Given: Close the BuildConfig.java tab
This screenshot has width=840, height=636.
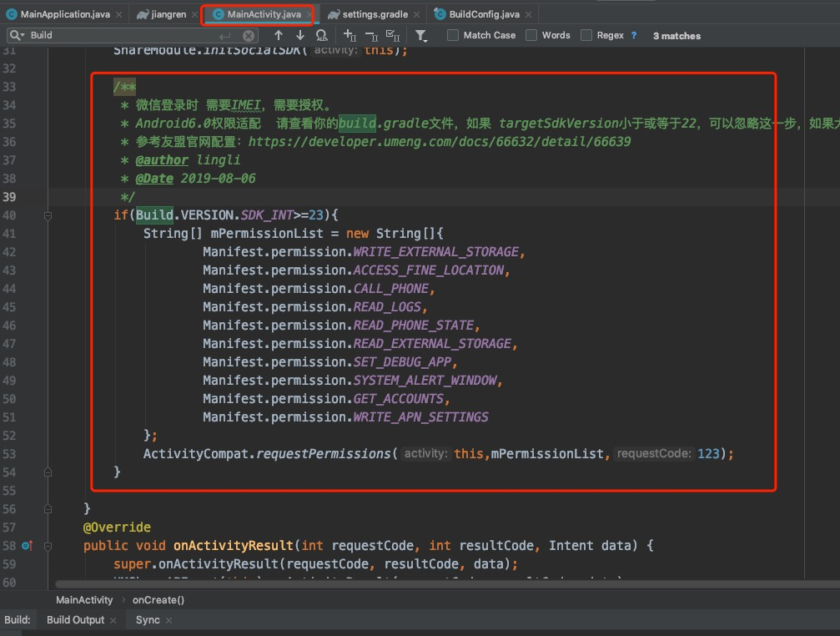Looking at the screenshot, I should [529, 14].
